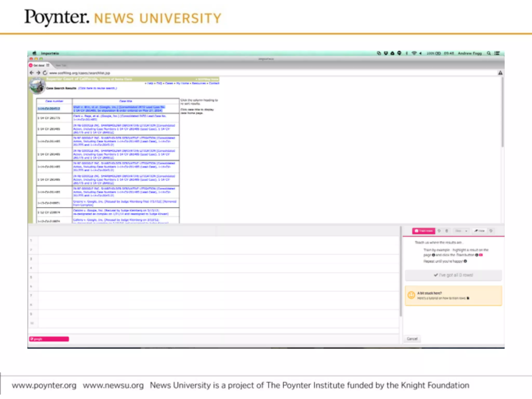Click the Dropbox icon in menu bar
532x399 pixels.
coord(386,53)
